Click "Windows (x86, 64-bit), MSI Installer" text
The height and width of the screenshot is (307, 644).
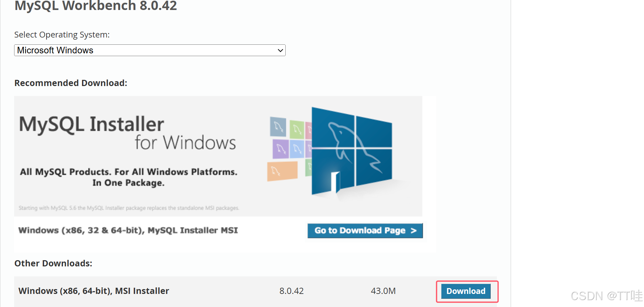94,291
